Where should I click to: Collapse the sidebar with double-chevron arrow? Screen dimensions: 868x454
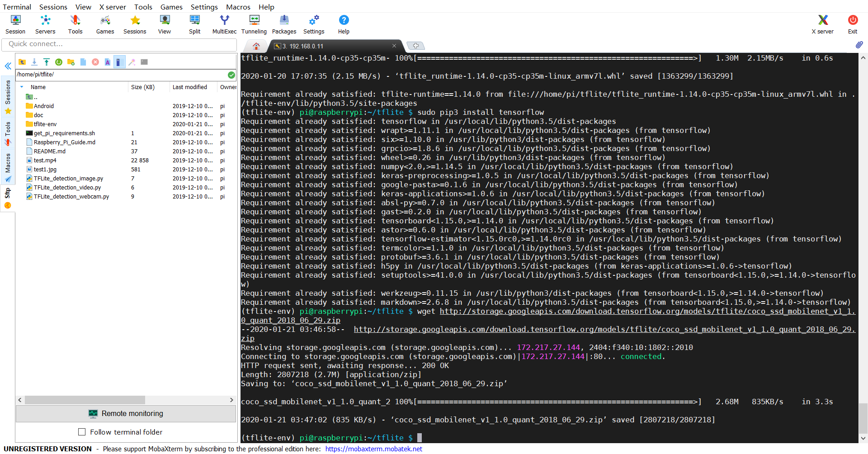[8, 66]
